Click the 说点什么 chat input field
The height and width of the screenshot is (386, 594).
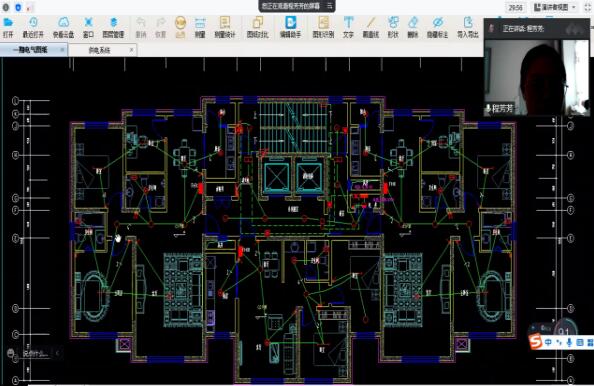pos(36,353)
